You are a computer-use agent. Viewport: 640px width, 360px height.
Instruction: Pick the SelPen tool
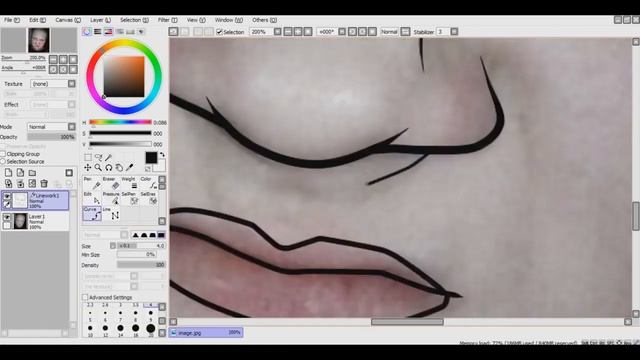[129, 198]
